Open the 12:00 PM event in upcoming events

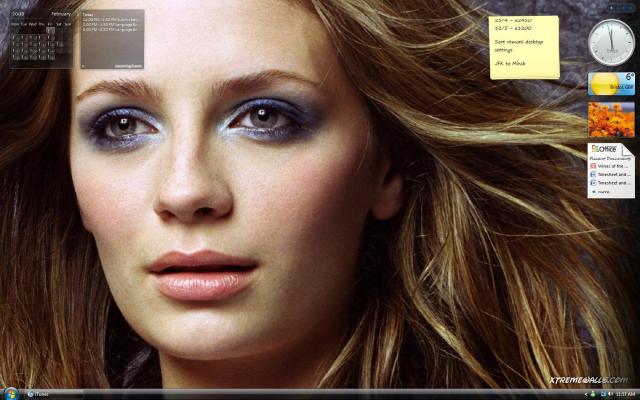[x=111, y=19]
